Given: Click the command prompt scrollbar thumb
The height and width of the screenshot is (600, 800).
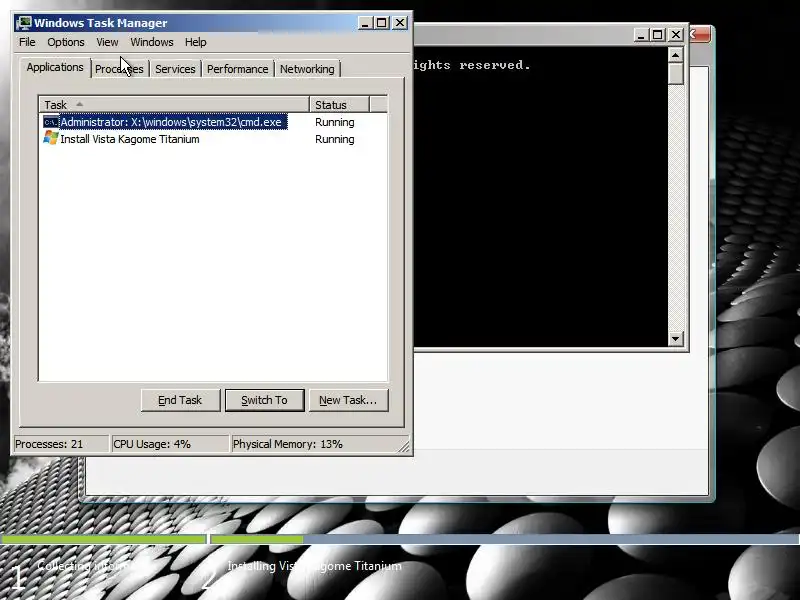Looking at the screenshot, I should 676,74.
